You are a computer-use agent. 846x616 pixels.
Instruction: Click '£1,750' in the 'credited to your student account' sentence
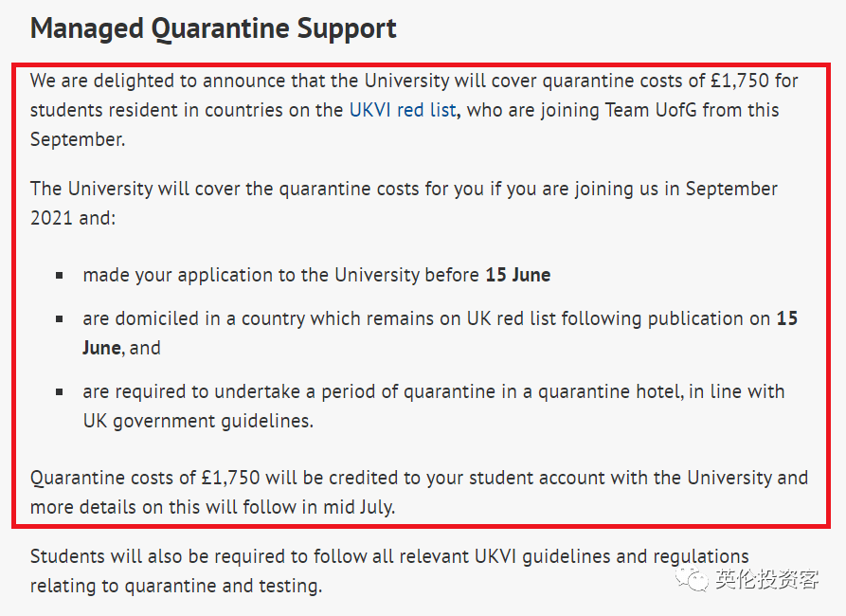click(x=231, y=478)
